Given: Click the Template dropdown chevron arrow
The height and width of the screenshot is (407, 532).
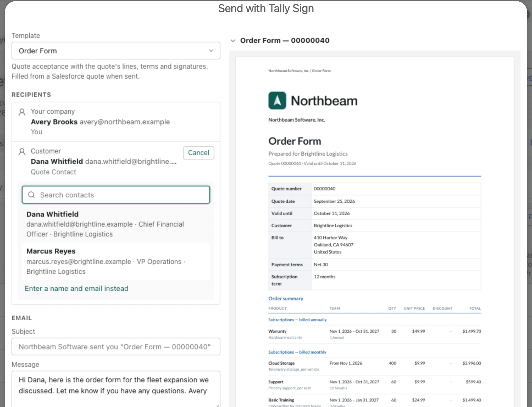Looking at the screenshot, I should 211,51.
